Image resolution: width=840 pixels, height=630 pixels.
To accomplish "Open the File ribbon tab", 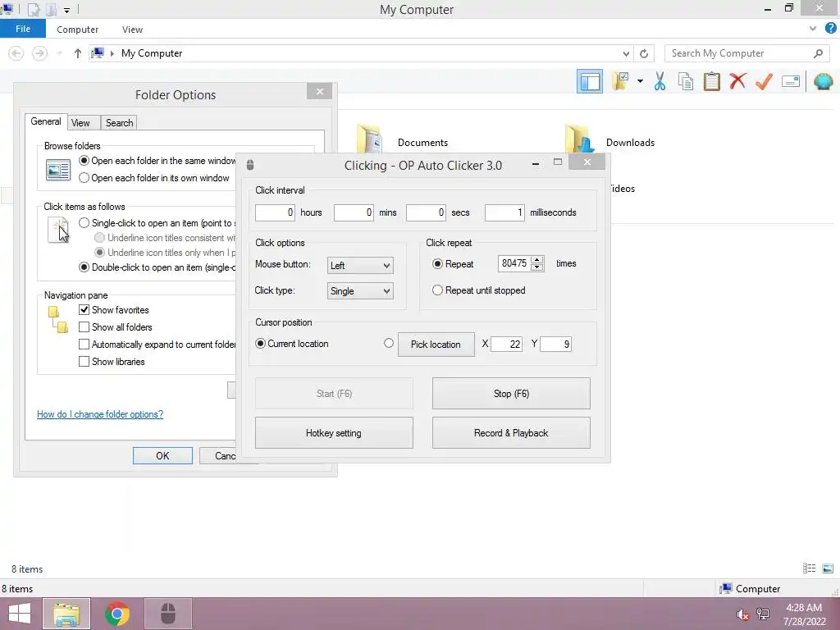I will click(x=22, y=29).
